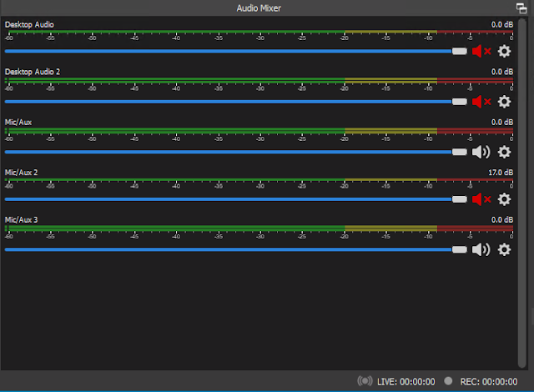The image size is (534, 392).
Task: Click the Mic/Aux label
Action: (18, 122)
